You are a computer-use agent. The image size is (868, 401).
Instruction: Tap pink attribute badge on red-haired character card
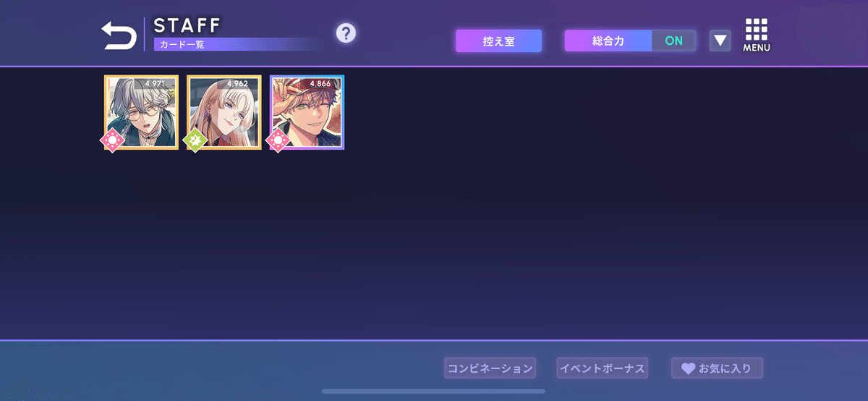(x=278, y=140)
